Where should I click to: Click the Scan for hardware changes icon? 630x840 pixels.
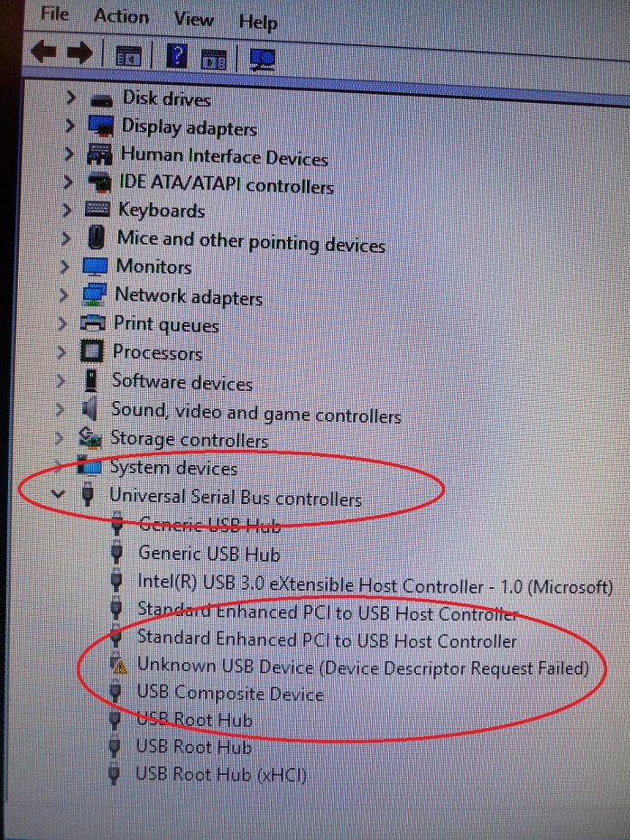click(x=263, y=60)
